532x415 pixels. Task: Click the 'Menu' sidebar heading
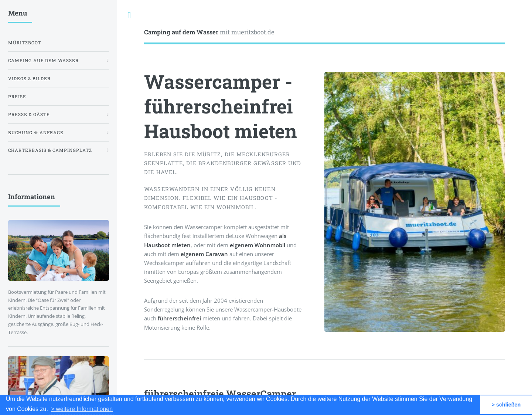click(x=17, y=13)
